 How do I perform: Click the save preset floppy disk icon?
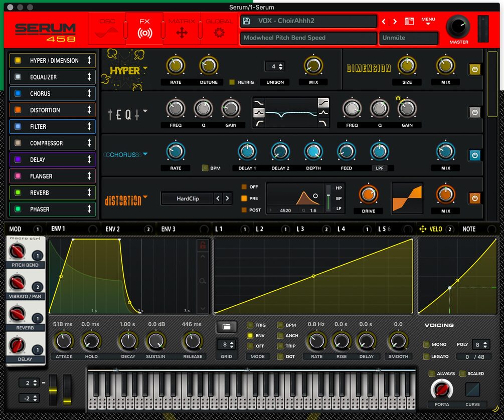[x=247, y=21]
